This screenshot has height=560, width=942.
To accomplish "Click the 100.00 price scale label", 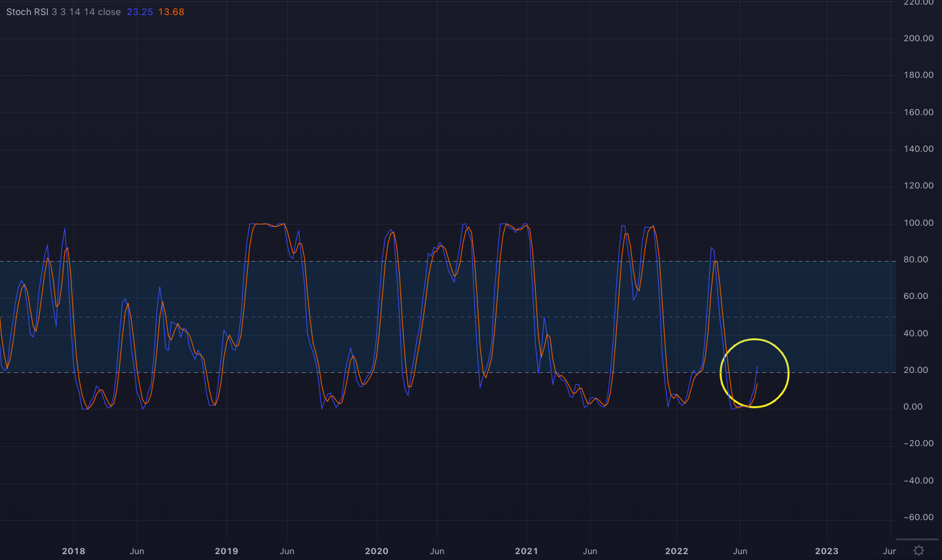I will click(x=918, y=222).
